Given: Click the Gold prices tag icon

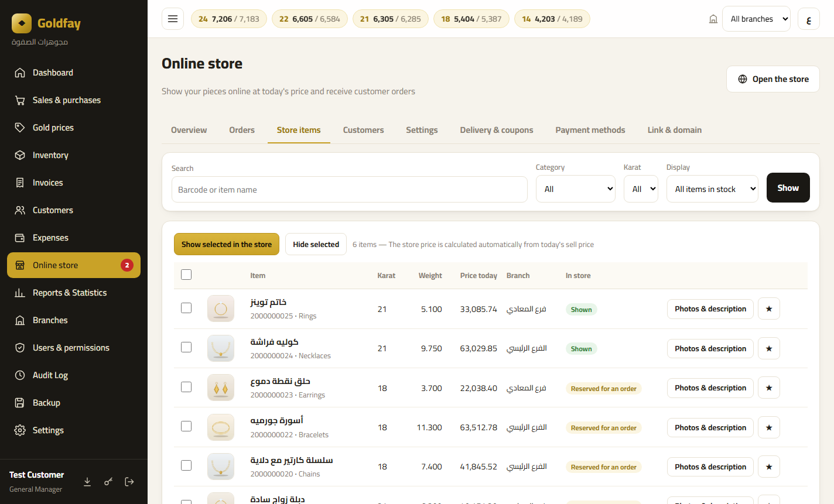Looking at the screenshot, I should click(x=20, y=128).
